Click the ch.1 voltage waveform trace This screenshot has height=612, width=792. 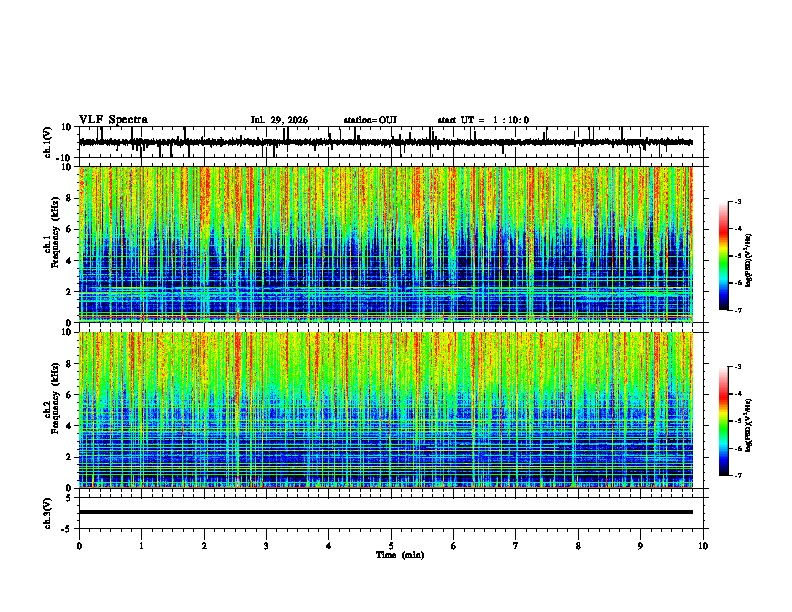coord(385,142)
